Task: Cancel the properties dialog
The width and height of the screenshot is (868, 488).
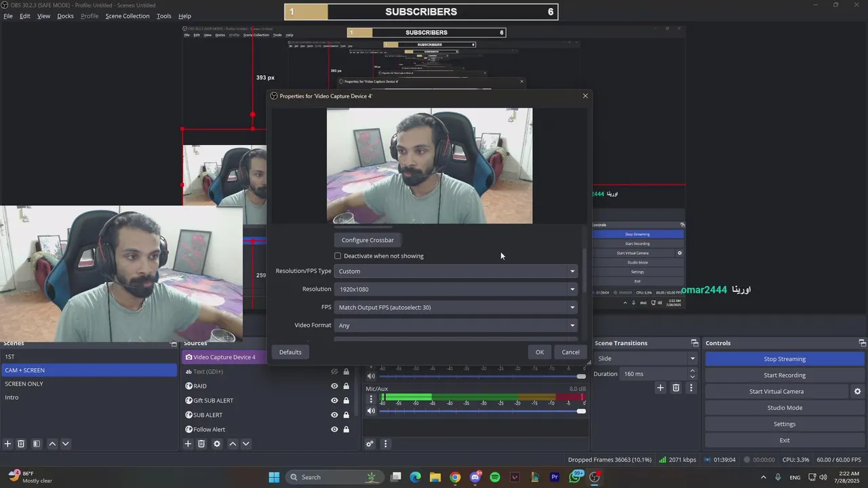Action: tap(570, 352)
